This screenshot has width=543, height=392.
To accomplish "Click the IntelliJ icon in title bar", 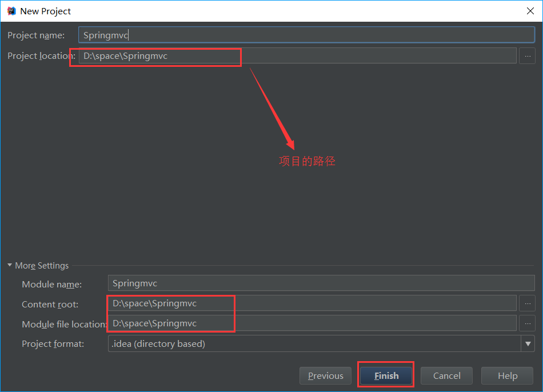I will (x=11, y=11).
